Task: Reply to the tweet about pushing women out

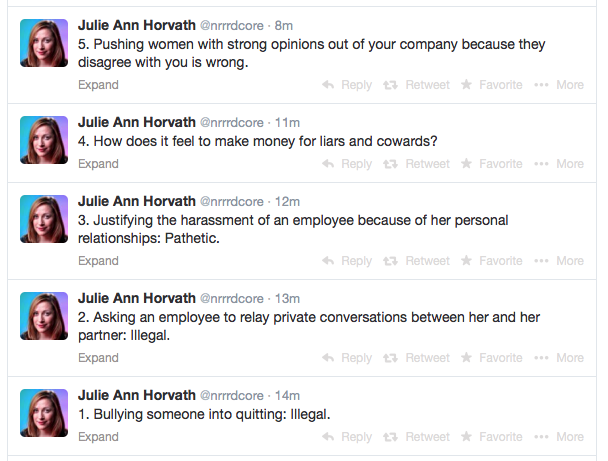Action: tap(347, 85)
